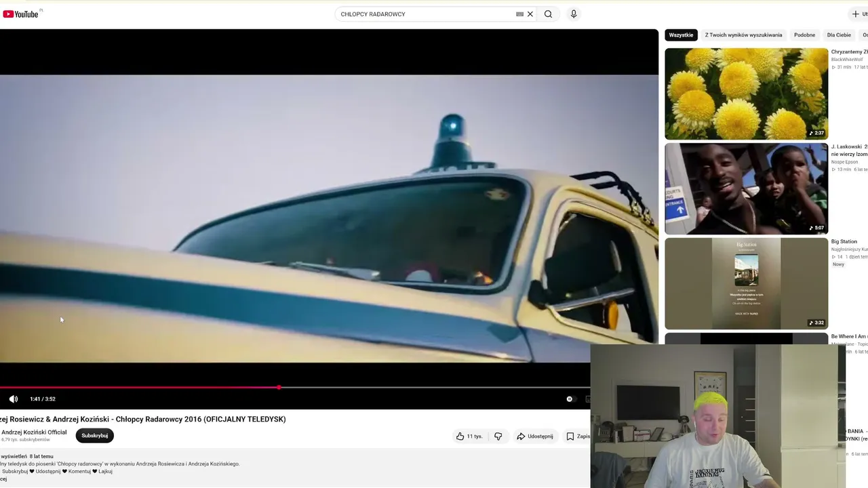Open the Big Station video title link
The height and width of the screenshot is (488, 868).
844,241
